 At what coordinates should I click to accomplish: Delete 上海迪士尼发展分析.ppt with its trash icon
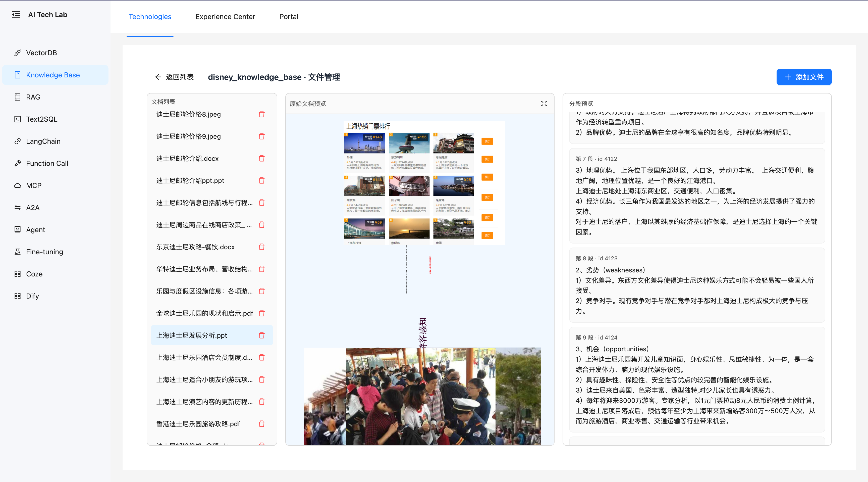(x=261, y=335)
